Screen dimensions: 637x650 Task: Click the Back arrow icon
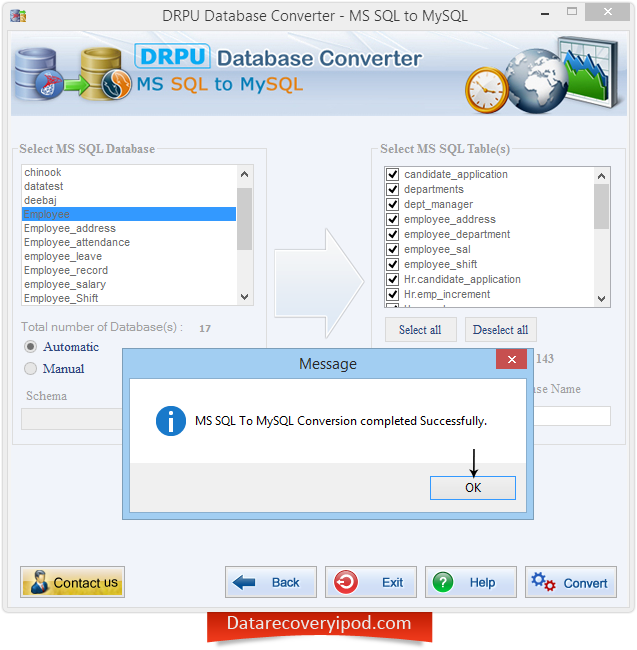point(244,582)
